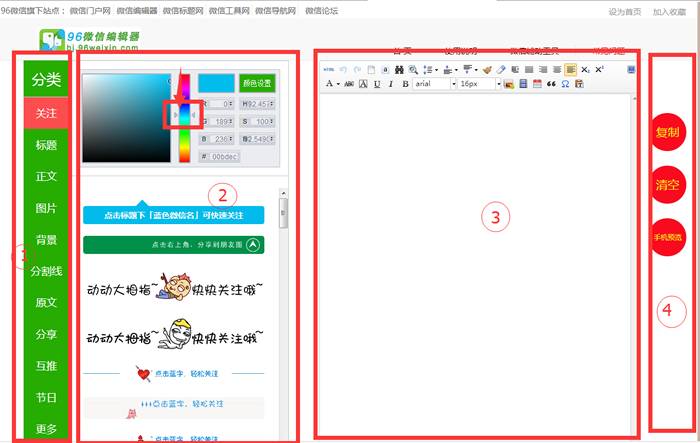Click the fullscreen icon at toolbar right end
The height and width of the screenshot is (443, 700).
coord(631,69)
